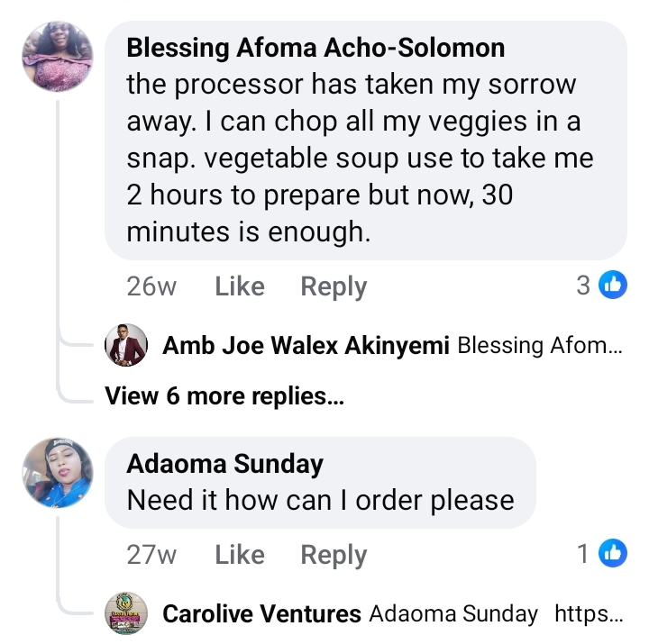Screen dimensions: 649x644
Task: Open Blessing Afoma Acho-Solomon's profile picture
Action: point(58,57)
